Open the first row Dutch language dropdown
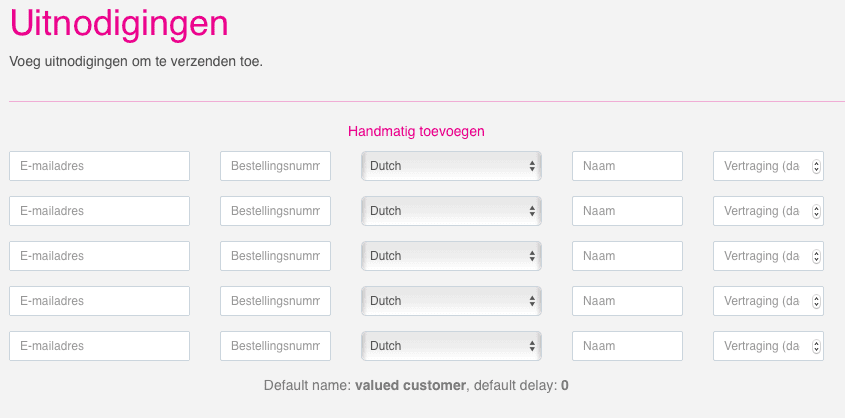The image size is (845, 418). (x=451, y=166)
